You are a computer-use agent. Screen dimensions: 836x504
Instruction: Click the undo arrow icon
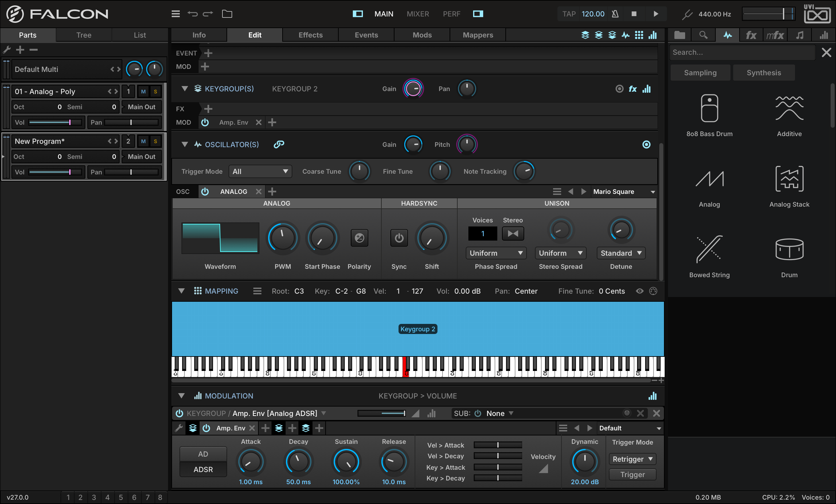(193, 14)
